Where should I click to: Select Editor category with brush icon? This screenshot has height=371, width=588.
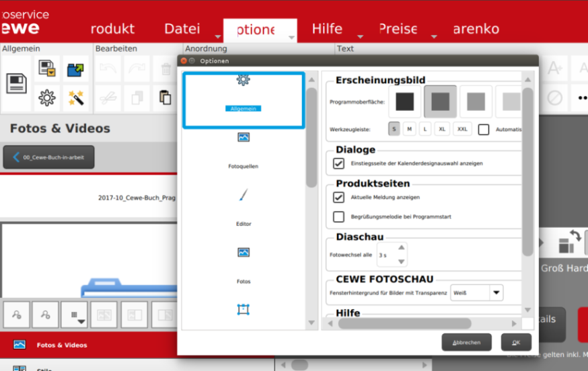point(244,207)
